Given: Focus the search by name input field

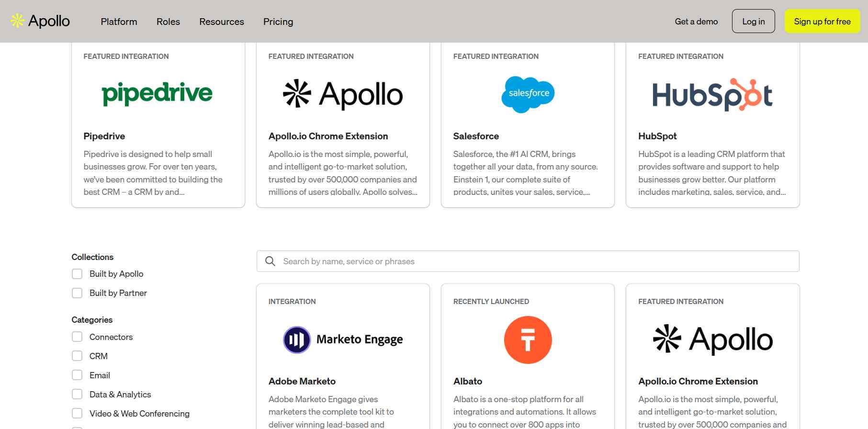Looking at the screenshot, I should point(528,261).
